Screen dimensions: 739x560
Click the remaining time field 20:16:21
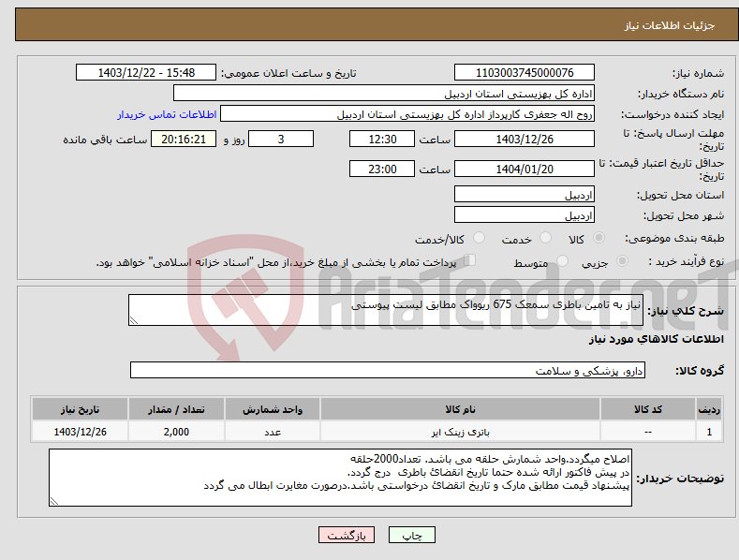tap(184, 139)
